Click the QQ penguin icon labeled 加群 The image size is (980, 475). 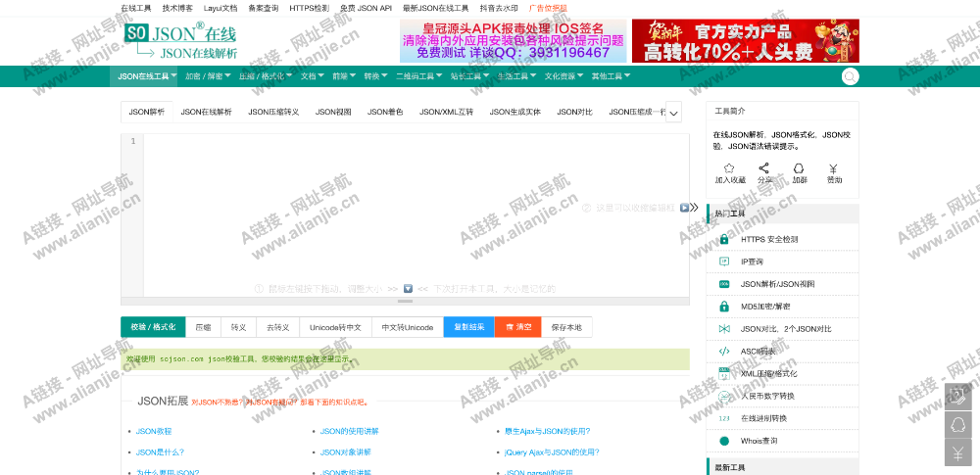(x=798, y=168)
